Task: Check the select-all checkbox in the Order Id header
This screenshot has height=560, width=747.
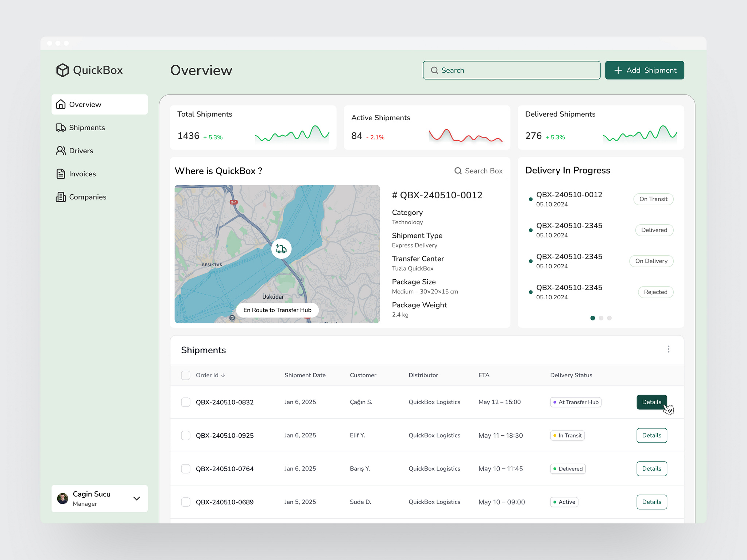Action: 186,375
